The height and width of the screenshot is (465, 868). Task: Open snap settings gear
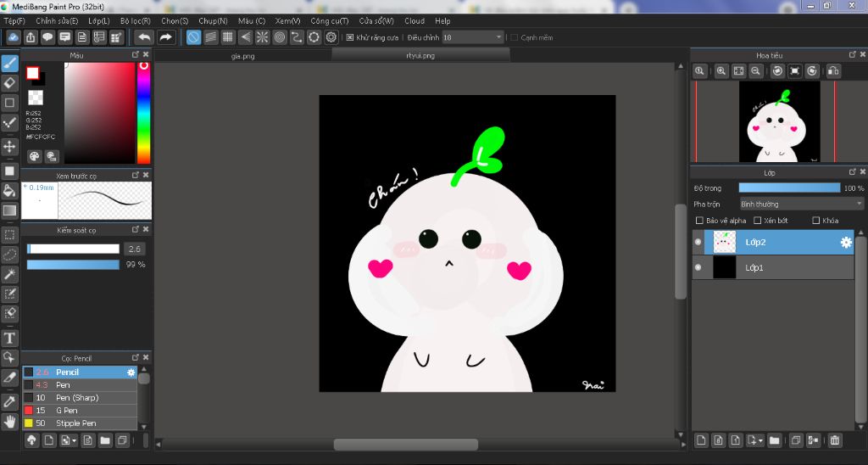coord(331,37)
